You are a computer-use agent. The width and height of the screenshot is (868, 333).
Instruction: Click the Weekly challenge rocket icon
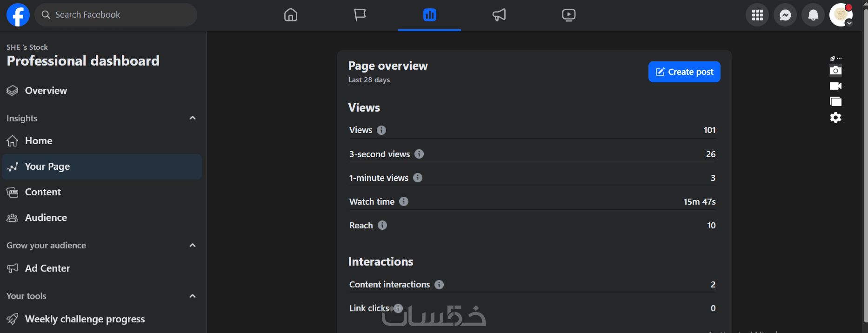(x=13, y=319)
